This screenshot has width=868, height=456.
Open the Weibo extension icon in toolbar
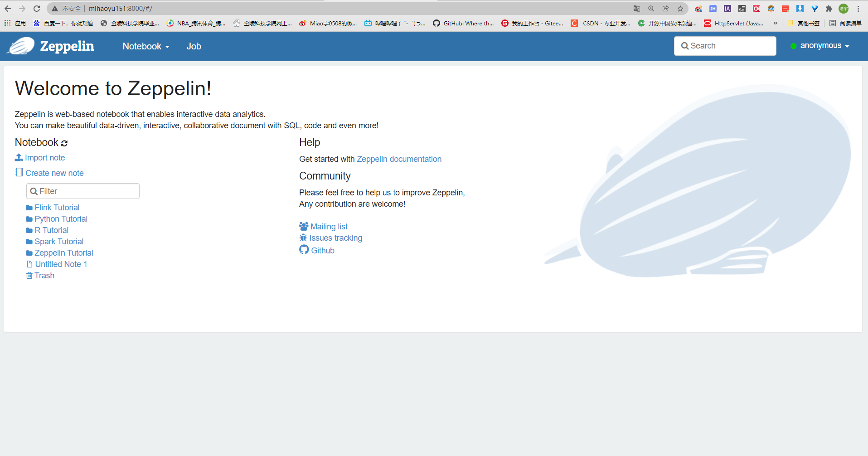[698, 9]
